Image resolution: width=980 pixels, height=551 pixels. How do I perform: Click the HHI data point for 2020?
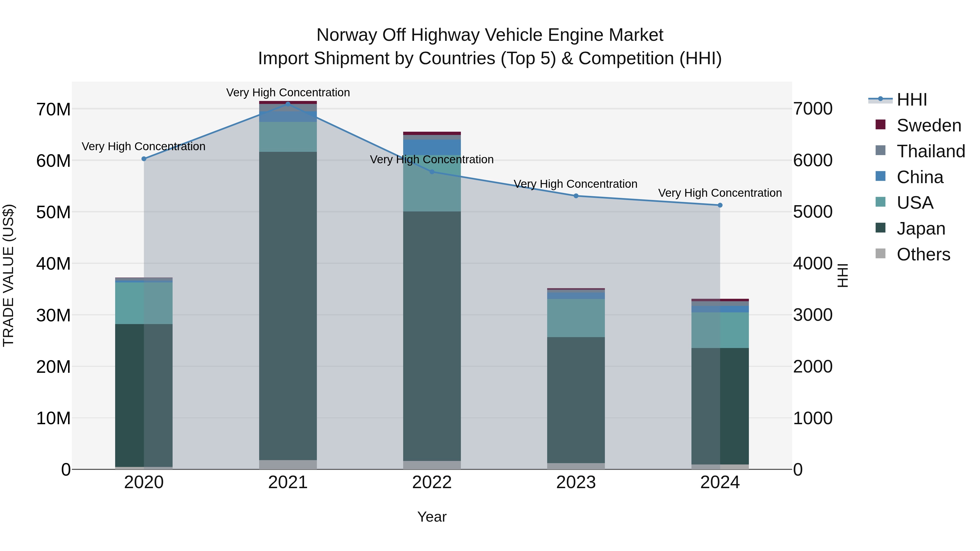pos(144,159)
